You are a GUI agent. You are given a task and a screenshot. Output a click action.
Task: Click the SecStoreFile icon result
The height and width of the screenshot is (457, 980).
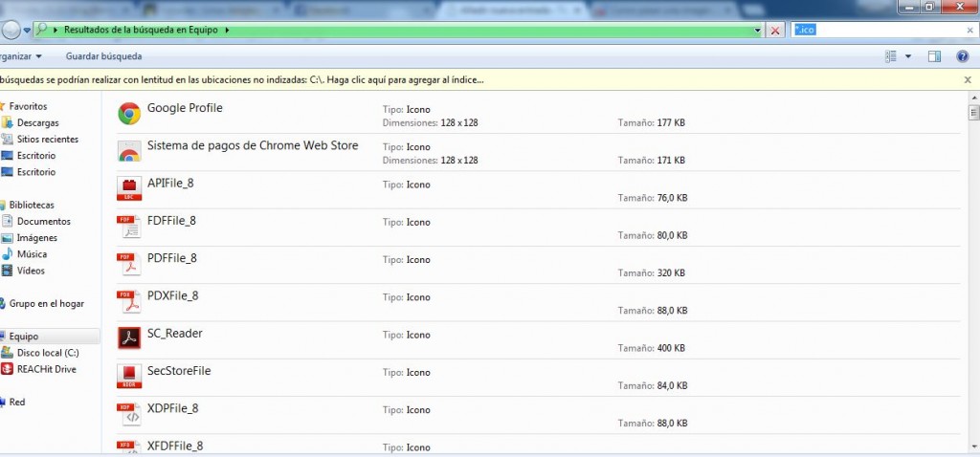pyautogui.click(x=179, y=371)
